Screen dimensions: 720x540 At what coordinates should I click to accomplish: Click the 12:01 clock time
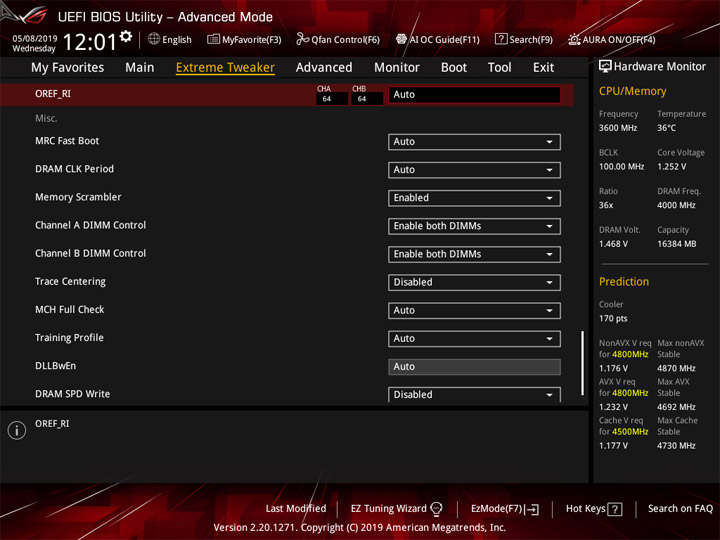point(90,42)
